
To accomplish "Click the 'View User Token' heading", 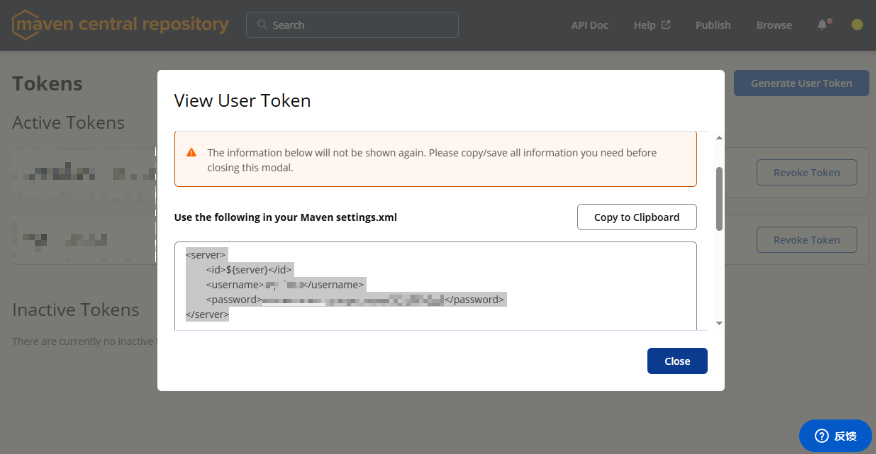I will point(242,101).
